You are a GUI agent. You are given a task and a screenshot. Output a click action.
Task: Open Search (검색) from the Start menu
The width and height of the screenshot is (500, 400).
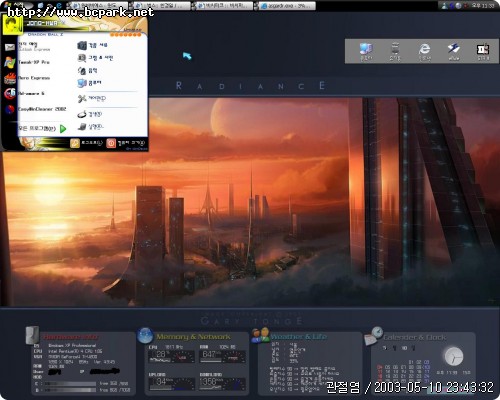click(90, 114)
